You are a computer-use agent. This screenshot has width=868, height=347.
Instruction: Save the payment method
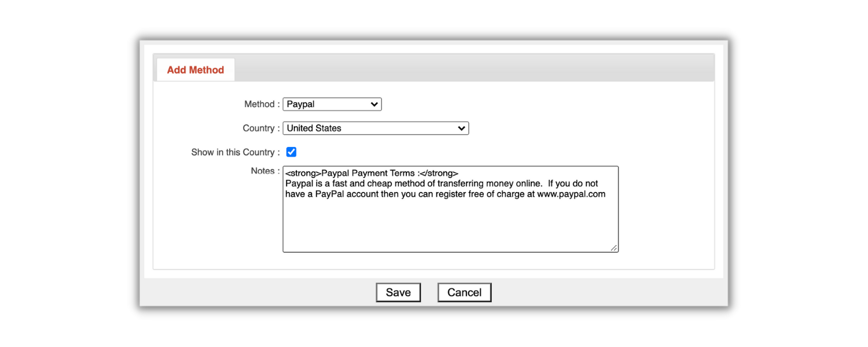(x=398, y=292)
